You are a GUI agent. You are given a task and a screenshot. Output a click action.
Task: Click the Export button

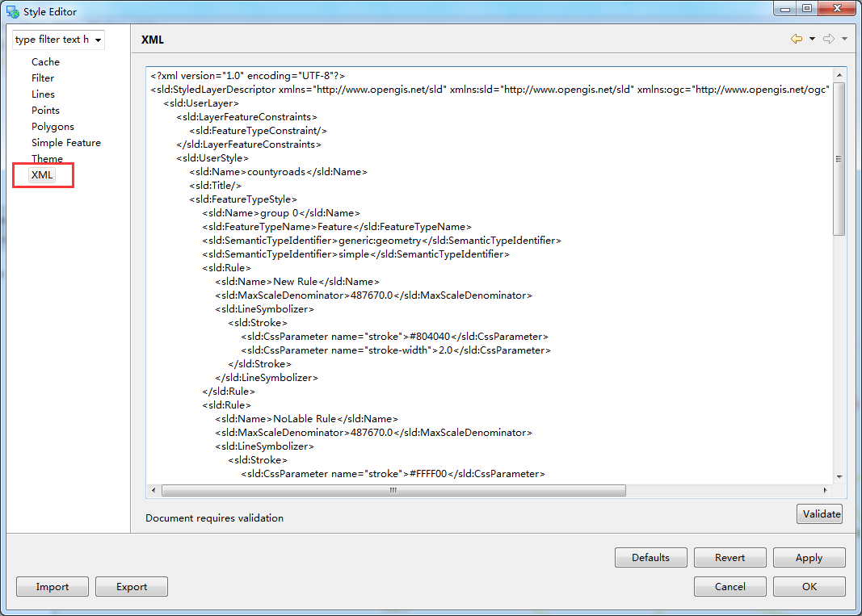click(x=132, y=587)
